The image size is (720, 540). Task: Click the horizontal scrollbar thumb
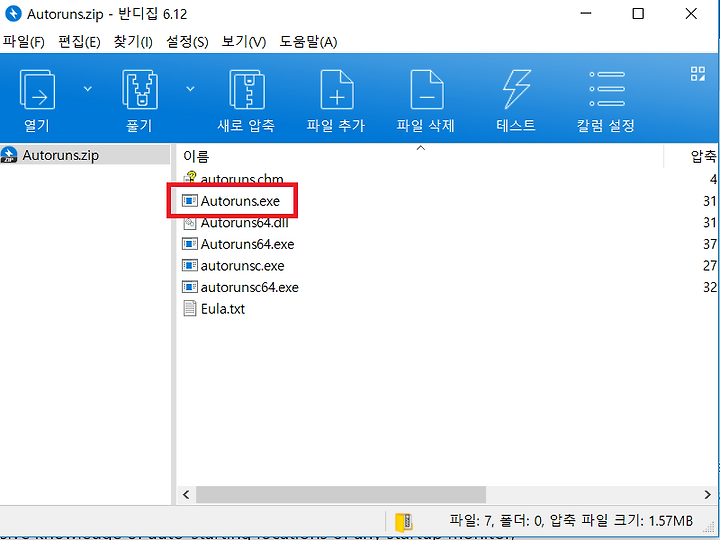coord(341,495)
